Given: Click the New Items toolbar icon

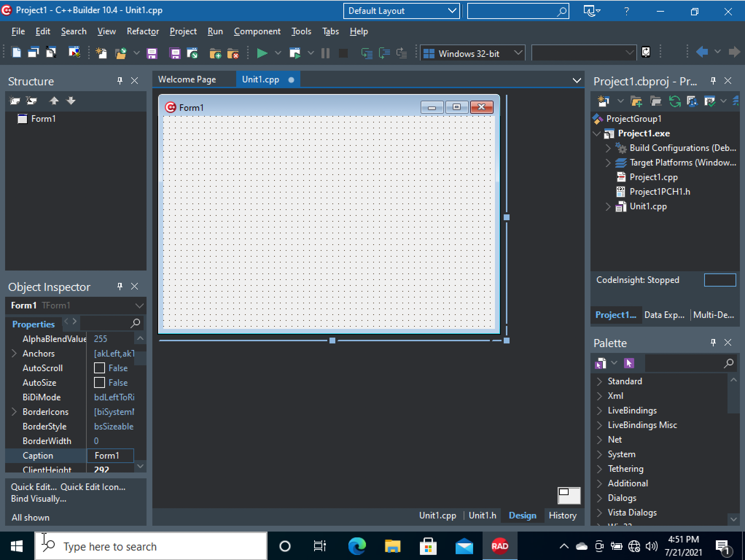Looking at the screenshot, I should tap(101, 53).
